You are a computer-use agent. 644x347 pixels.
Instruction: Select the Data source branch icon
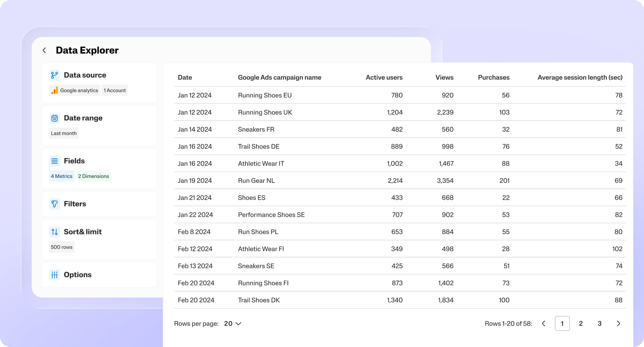pos(54,75)
